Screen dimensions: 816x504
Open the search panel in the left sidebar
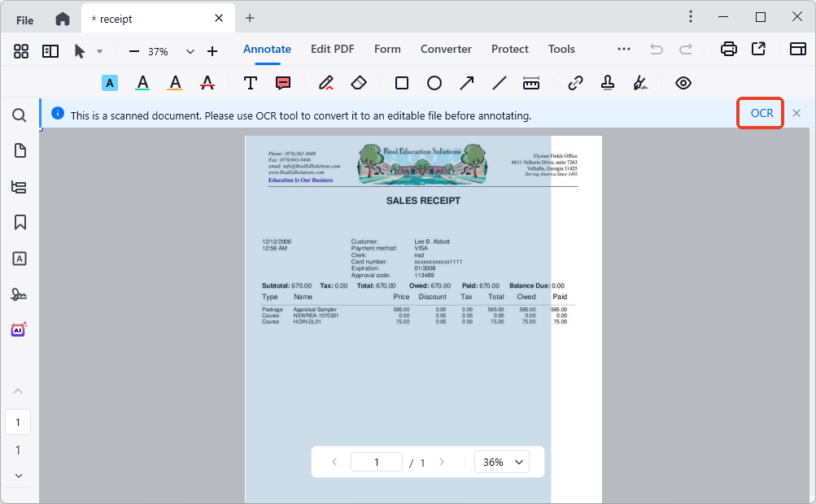19,115
